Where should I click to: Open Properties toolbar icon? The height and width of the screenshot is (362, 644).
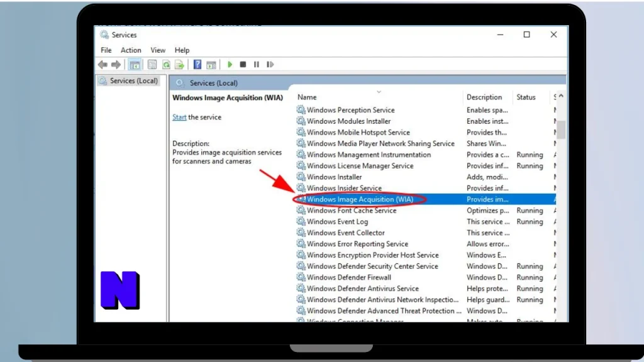(x=152, y=65)
